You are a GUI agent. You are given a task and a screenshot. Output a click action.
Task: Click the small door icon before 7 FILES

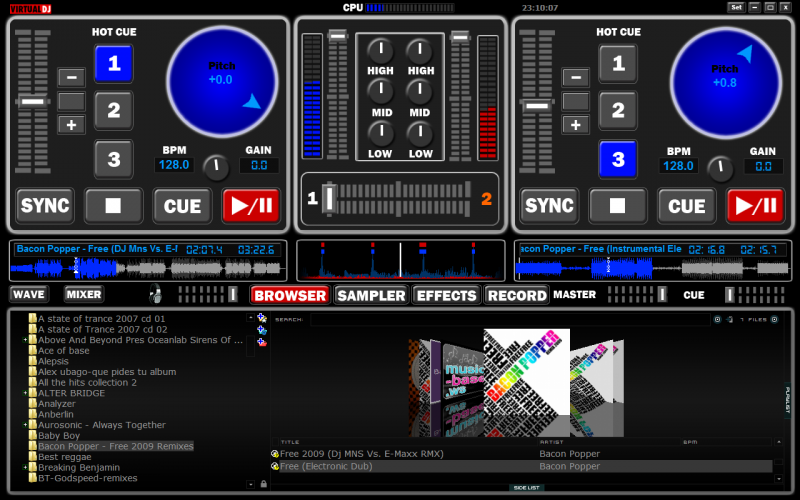click(x=730, y=319)
